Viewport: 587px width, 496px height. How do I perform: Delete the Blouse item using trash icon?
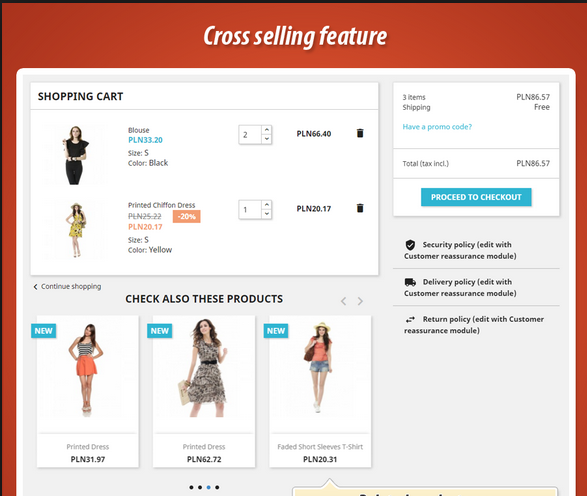pyautogui.click(x=360, y=133)
